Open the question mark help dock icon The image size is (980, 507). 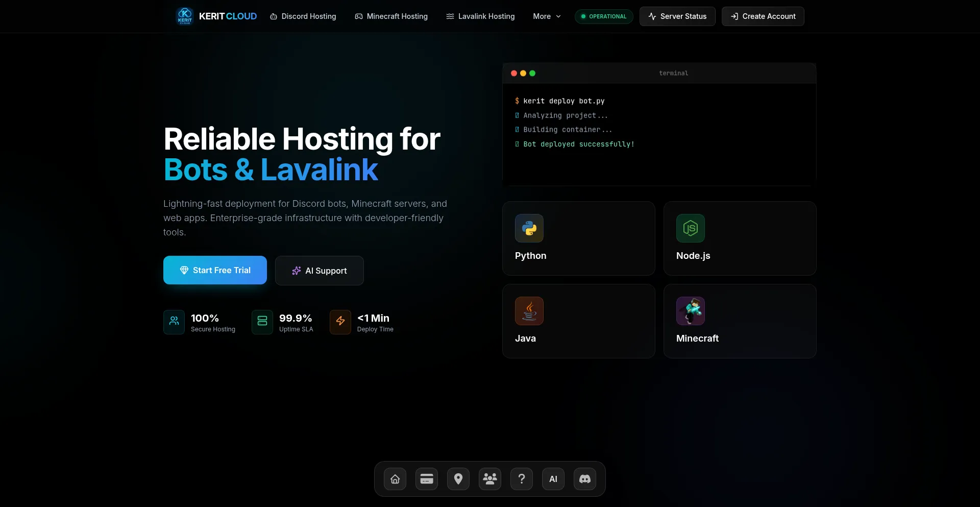tap(522, 479)
